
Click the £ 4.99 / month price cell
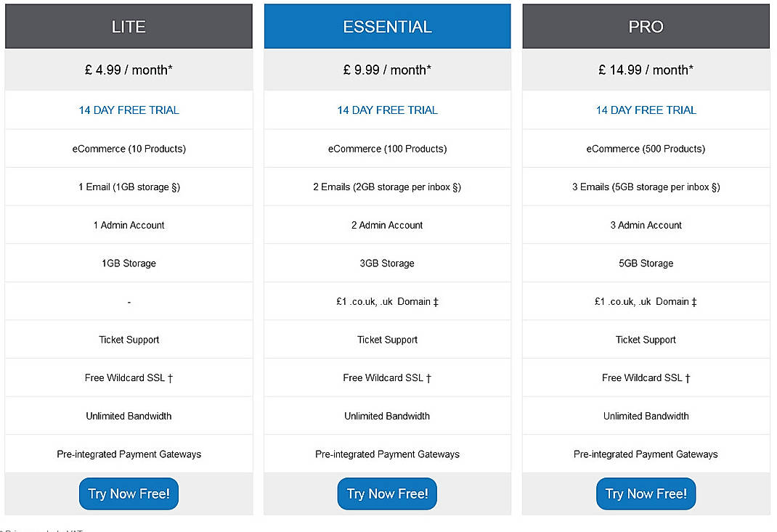tap(129, 70)
